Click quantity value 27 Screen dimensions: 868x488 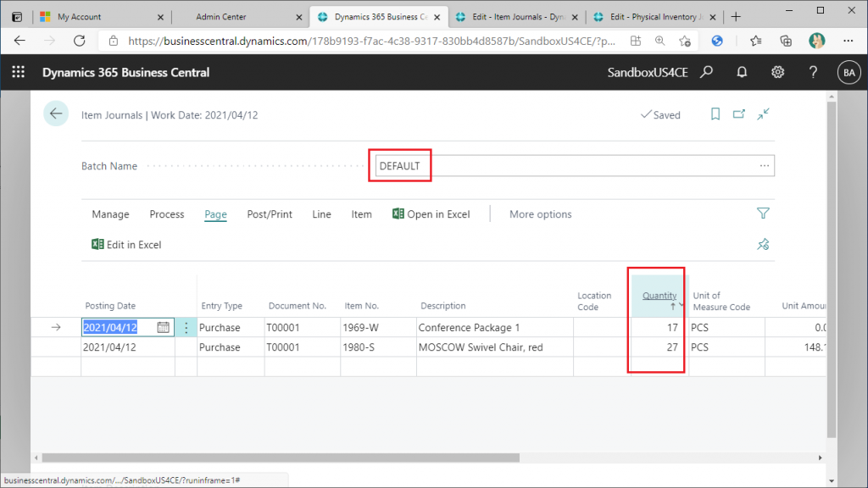point(672,347)
